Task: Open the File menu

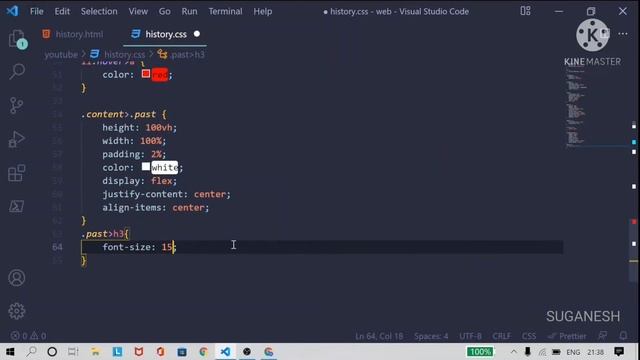Action: click(x=36, y=11)
